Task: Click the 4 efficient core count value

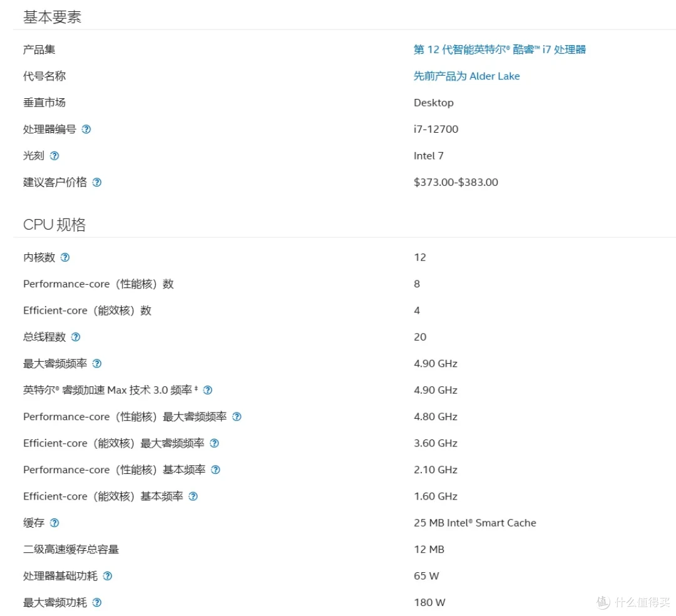Action: pyautogui.click(x=417, y=311)
